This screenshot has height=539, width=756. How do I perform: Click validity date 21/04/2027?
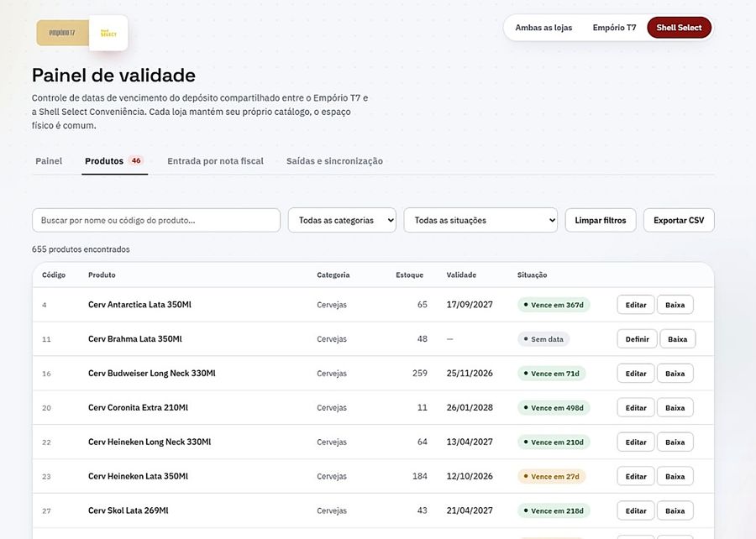[x=470, y=510]
